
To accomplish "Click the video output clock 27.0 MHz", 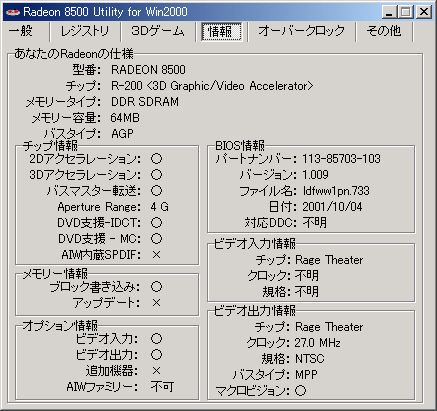I will pyautogui.click(x=317, y=343).
